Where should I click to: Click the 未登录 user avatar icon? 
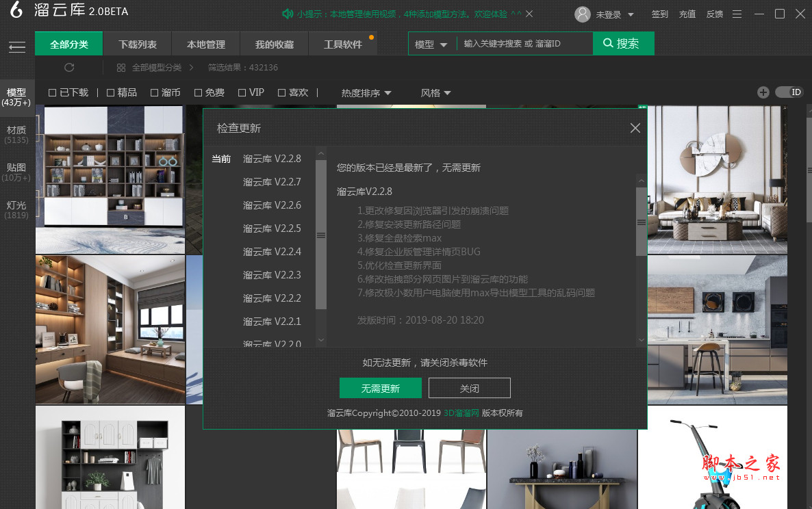pyautogui.click(x=582, y=14)
